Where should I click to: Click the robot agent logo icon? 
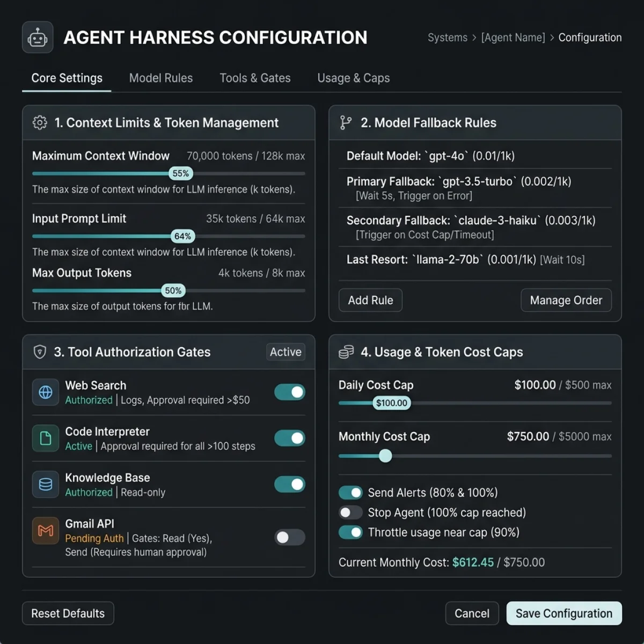click(x=38, y=38)
